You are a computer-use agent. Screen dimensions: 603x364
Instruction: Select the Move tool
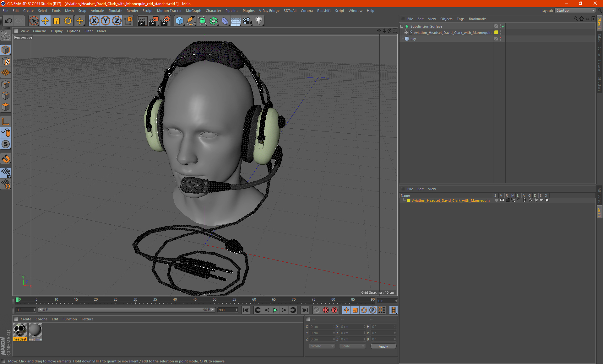click(x=45, y=21)
